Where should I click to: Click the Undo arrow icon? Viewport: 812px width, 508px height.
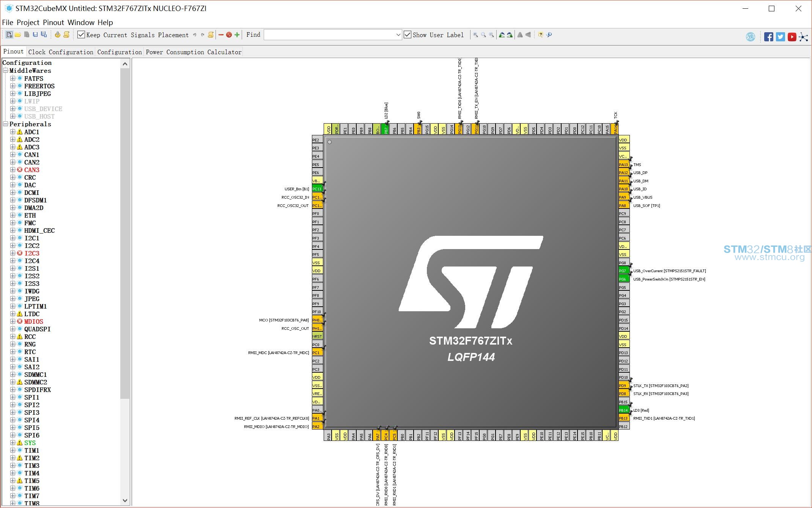(x=195, y=35)
